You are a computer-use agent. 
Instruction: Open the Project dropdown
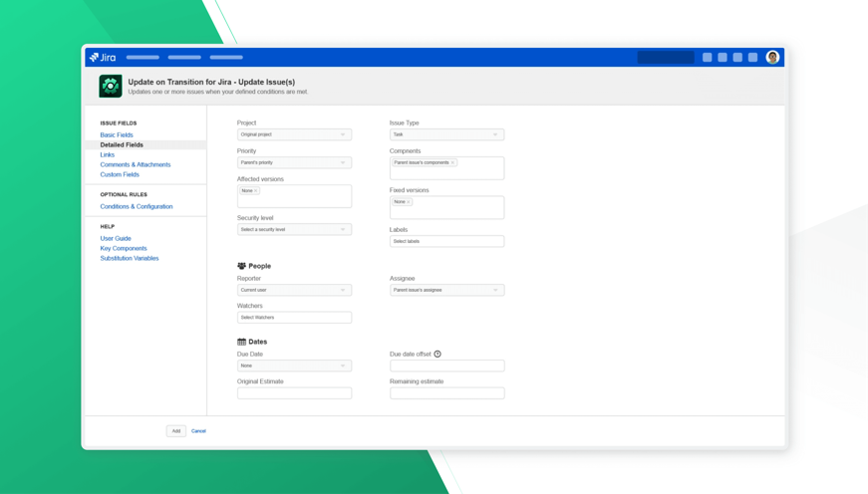click(x=295, y=134)
